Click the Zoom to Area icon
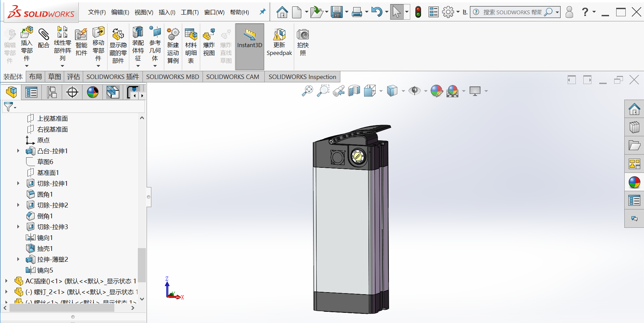 (x=323, y=91)
